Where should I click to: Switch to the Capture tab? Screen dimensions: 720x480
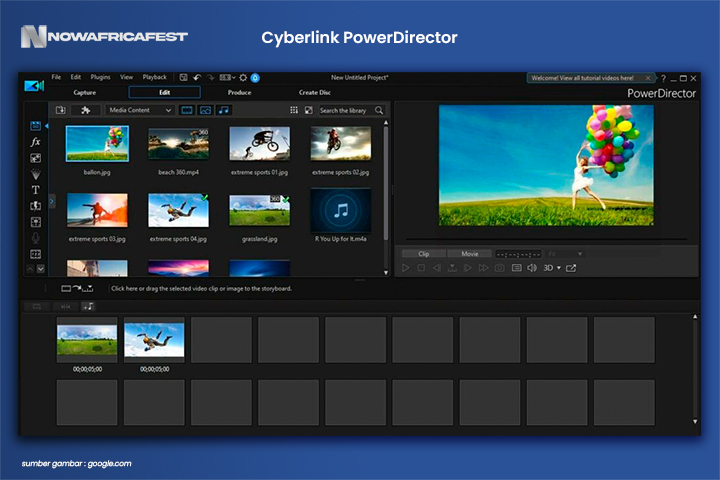[84, 93]
